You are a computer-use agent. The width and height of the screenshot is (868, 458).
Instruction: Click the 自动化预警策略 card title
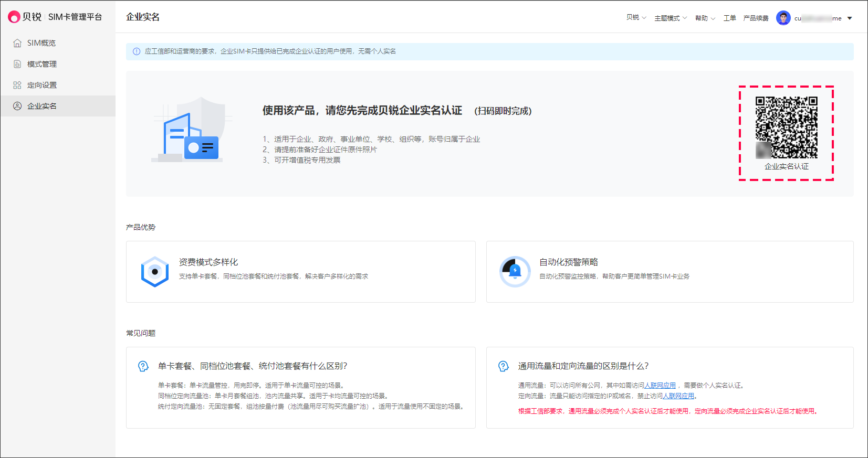pos(569,262)
